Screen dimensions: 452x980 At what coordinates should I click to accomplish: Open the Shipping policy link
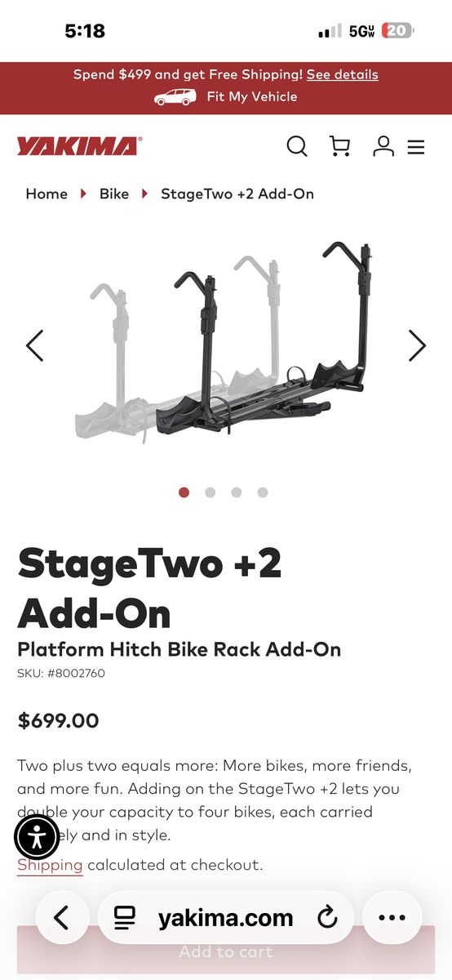click(50, 865)
